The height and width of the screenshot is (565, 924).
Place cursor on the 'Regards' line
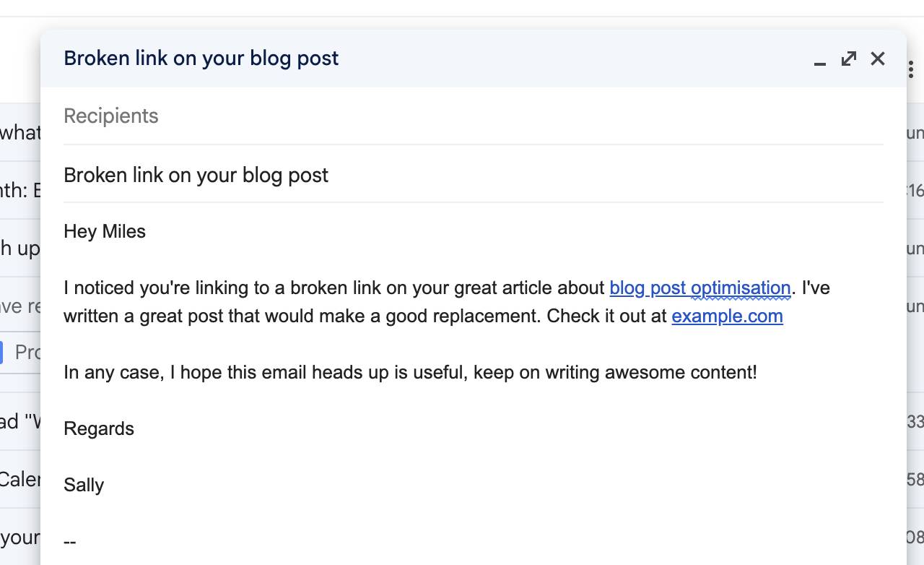pos(99,429)
